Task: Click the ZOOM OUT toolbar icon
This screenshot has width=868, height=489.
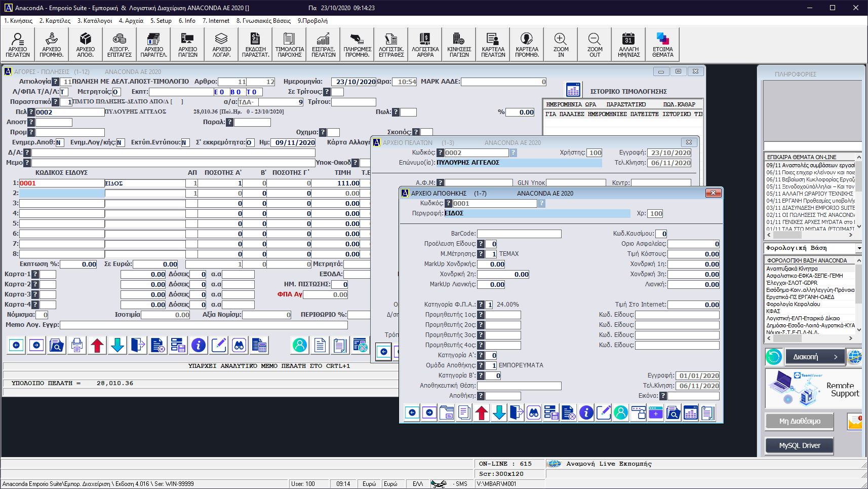Action: pos(595,45)
